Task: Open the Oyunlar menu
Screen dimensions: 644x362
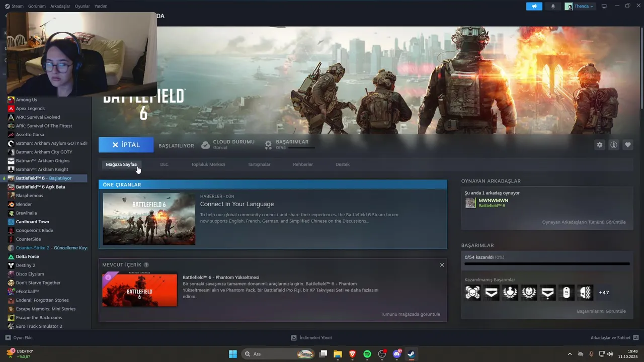Action: point(82,7)
